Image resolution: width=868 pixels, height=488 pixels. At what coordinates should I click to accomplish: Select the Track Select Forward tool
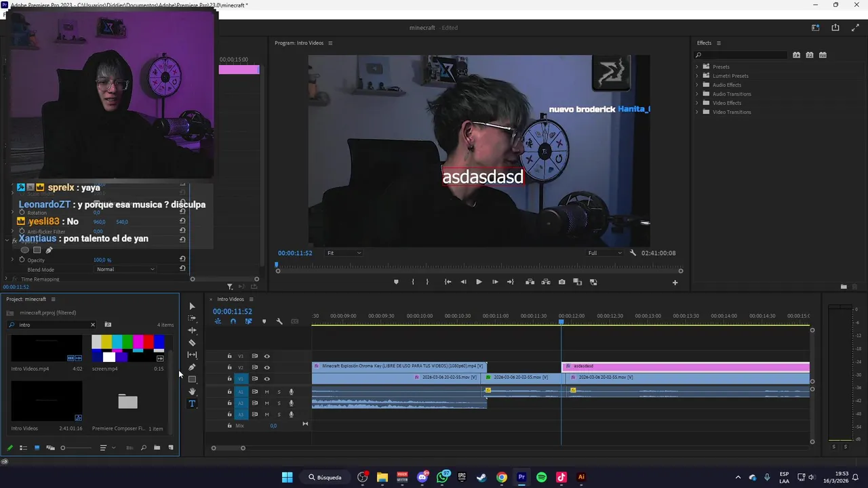(x=192, y=318)
